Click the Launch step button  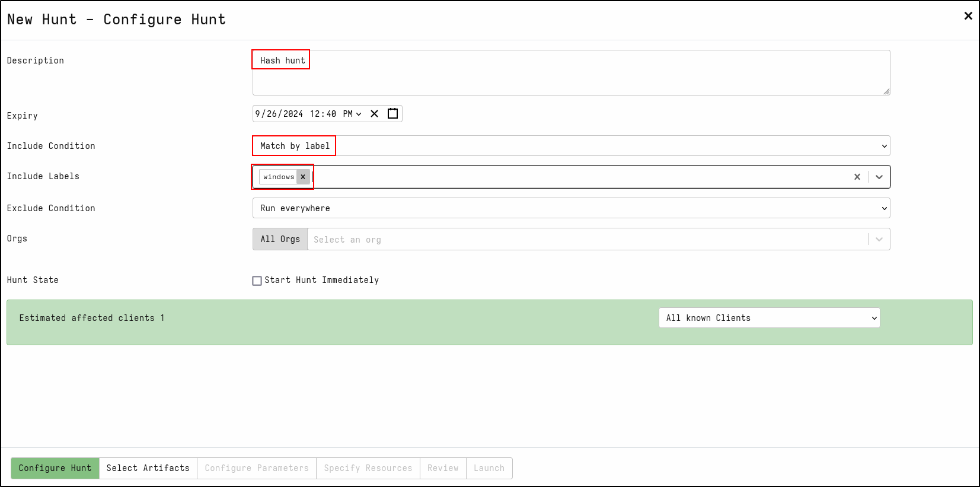click(x=489, y=468)
